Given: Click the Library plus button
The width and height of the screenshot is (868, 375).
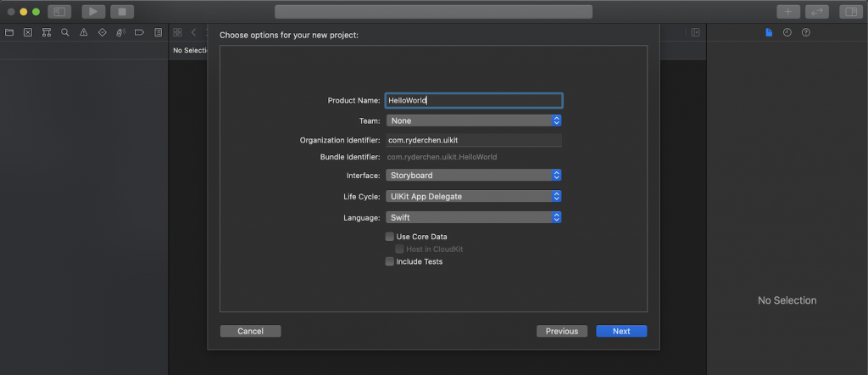Looking at the screenshot, I should pos(788,12).
